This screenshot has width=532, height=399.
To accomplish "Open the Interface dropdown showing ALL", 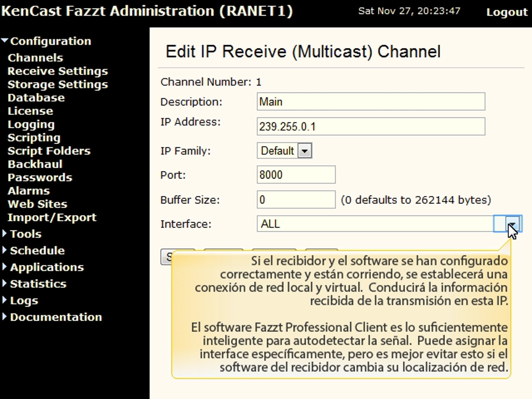I will pos(389,224).
